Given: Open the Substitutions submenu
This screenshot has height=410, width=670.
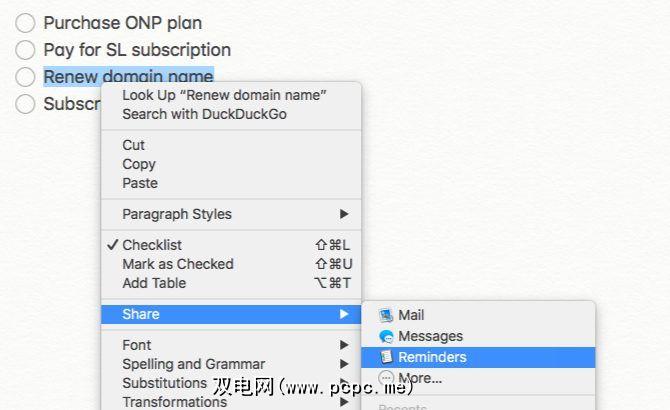Looking at the screenshot, I should coord(231,383).
